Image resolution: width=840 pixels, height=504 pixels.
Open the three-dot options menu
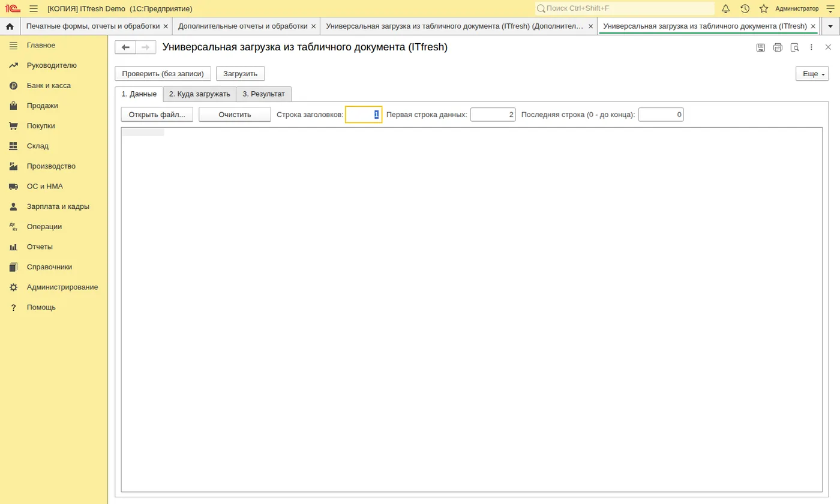pyautogui.click(x=812, y=47)
